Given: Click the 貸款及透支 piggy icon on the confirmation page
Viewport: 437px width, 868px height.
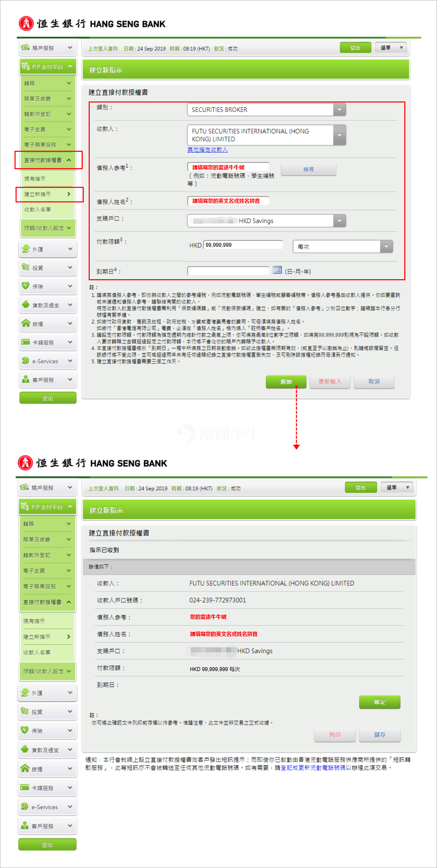Looking at the screenshot, I should pos(25,749).
